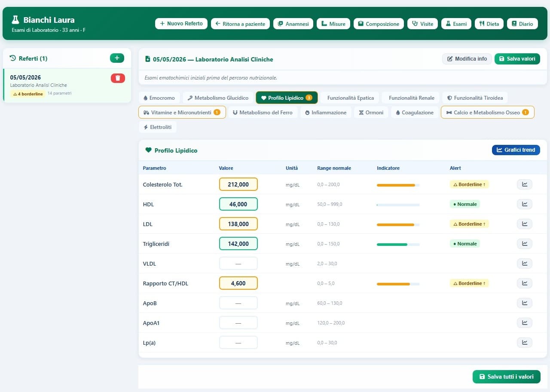The image size is (550, 392).
Task: Open trend chart icon for LDL row
Action: [x=524, y=224]
